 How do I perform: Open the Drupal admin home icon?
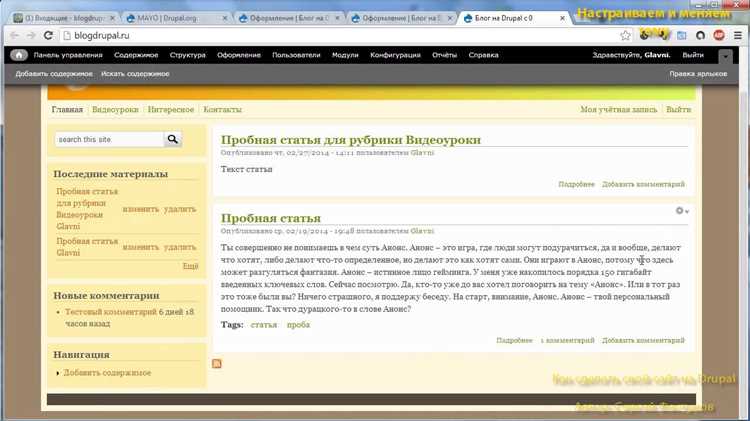[19, 55]
